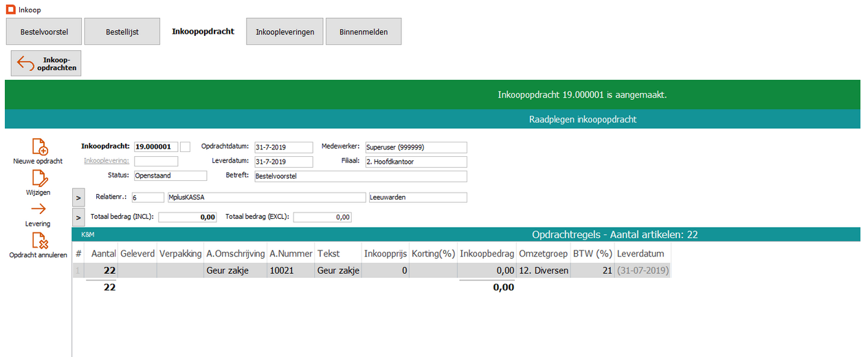Click the Leverdatum input field
This screenshot has width=868, height=357.
(x=283, y=162)
